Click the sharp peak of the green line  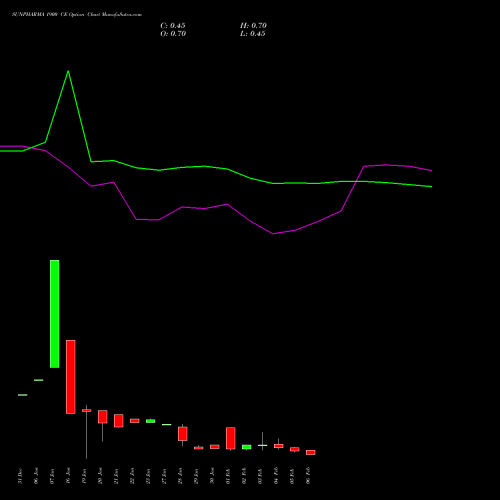click(x=68, y=71)
